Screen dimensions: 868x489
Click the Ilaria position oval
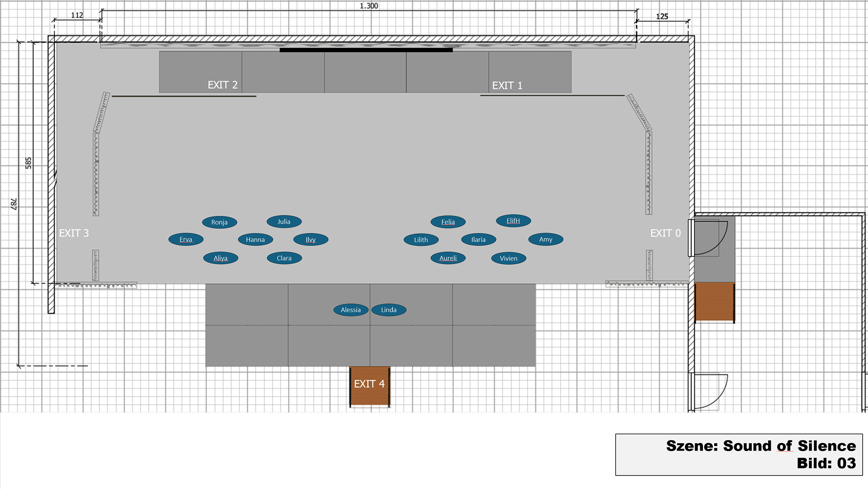(478, 239)
